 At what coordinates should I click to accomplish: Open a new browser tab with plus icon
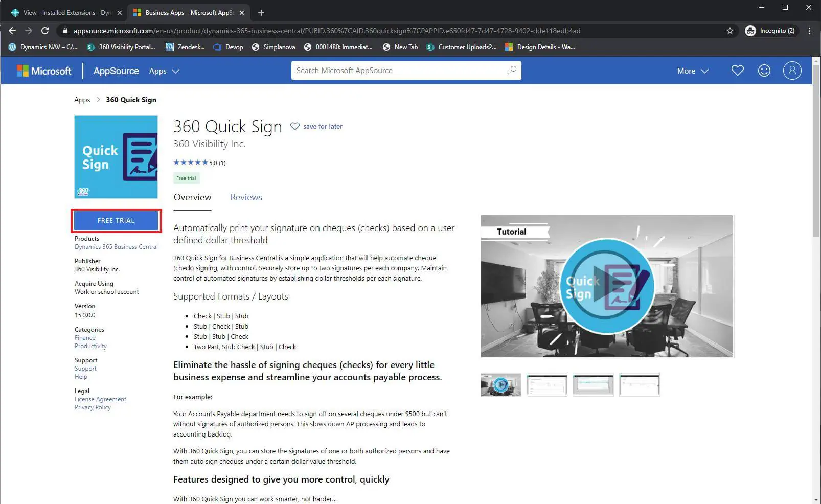[x=261, y=13]
